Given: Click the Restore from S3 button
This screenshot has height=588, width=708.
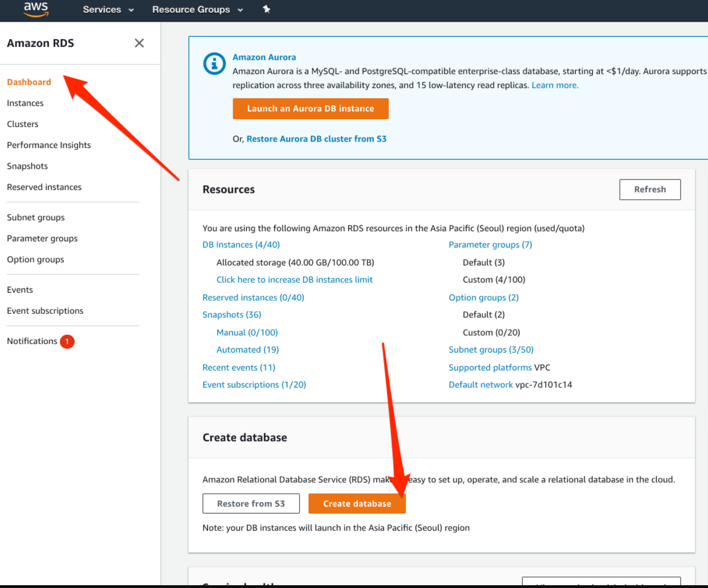Looking at the screenshot, I should pyautogui.click(x=251, y=504).
